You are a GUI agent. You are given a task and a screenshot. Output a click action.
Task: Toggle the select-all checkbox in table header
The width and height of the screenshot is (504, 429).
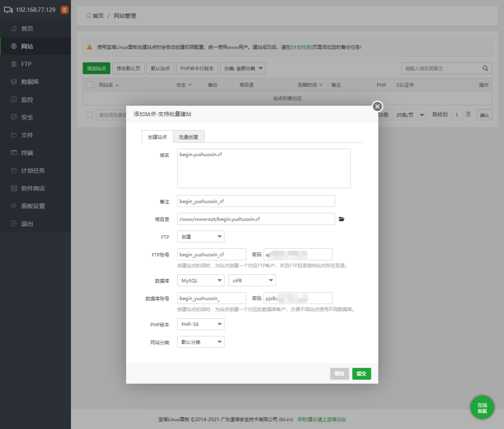89,85
